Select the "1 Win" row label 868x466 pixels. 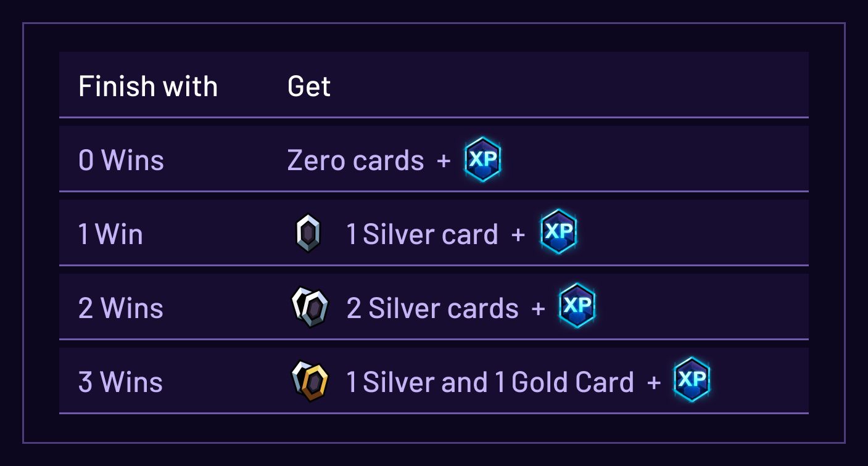tap(110, 234)
